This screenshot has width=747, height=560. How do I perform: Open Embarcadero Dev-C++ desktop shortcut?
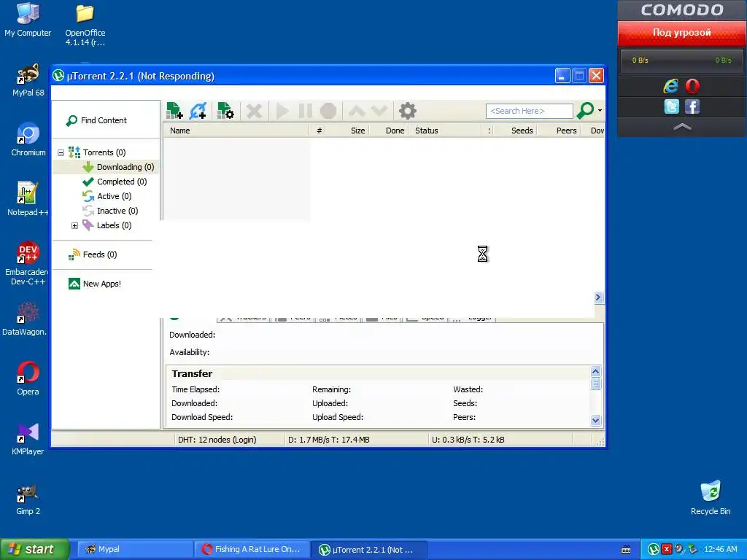coord(28,263)
